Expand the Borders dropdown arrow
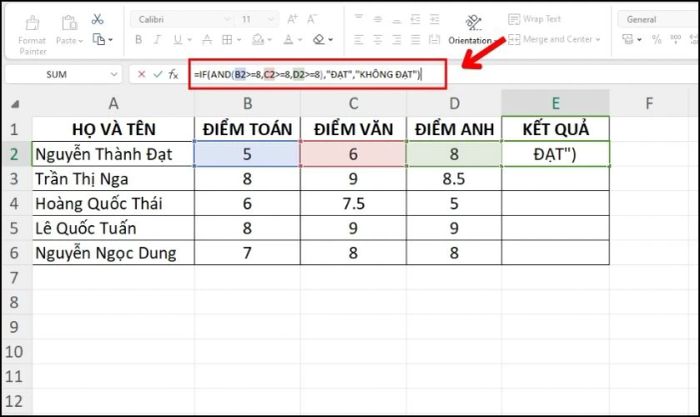Image resolution: width=700 pixels, height=417 pixels. pos(239,40)
